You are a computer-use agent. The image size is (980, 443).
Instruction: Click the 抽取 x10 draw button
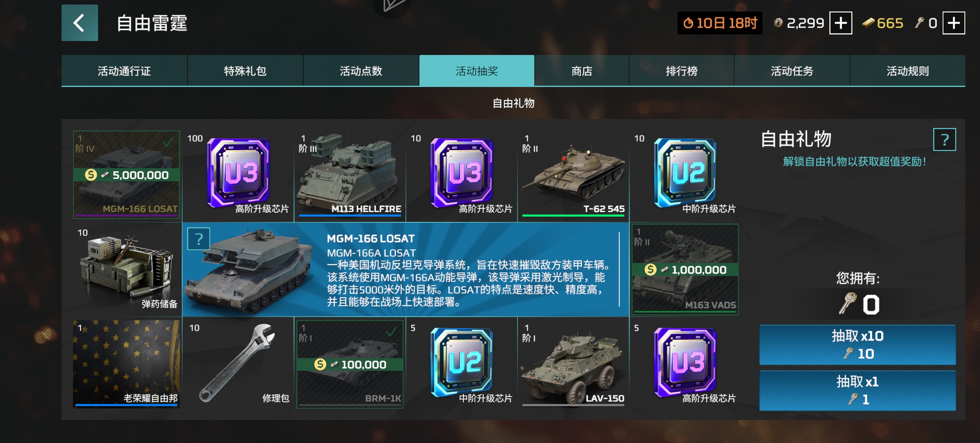coord(857,345)
